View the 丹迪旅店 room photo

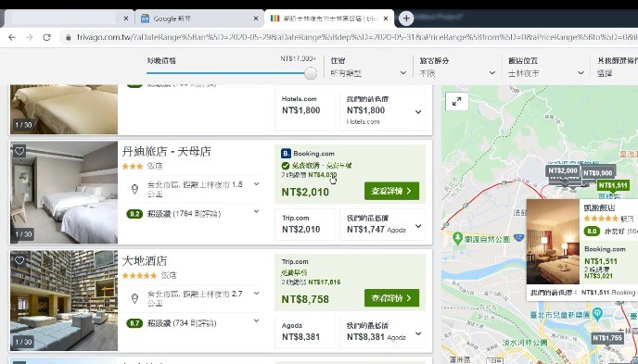coord(64,193)
